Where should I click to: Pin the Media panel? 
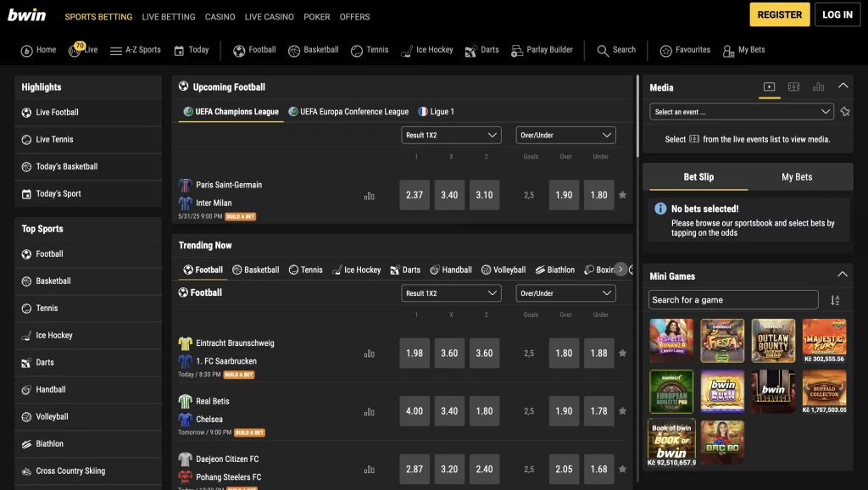point(845,112)
